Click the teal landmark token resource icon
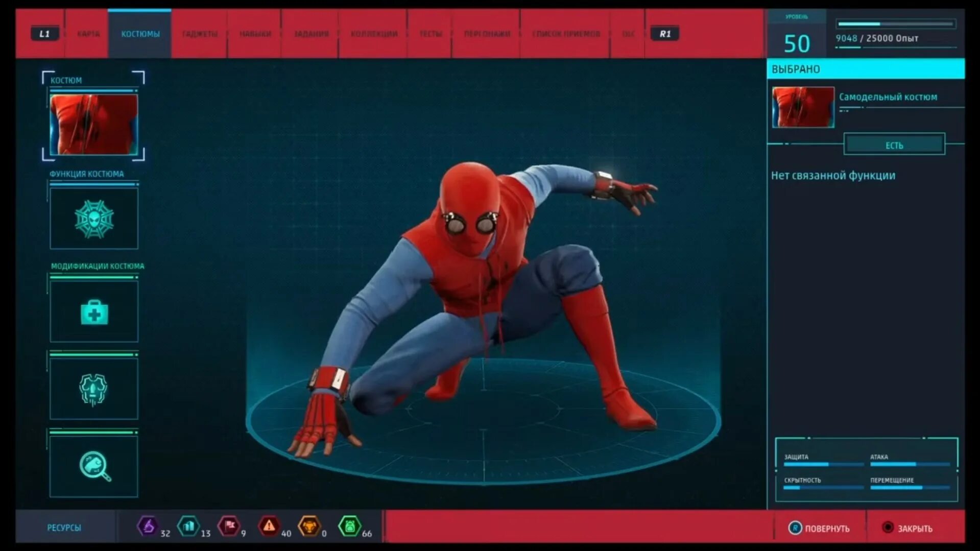 [x=188, y=526]
